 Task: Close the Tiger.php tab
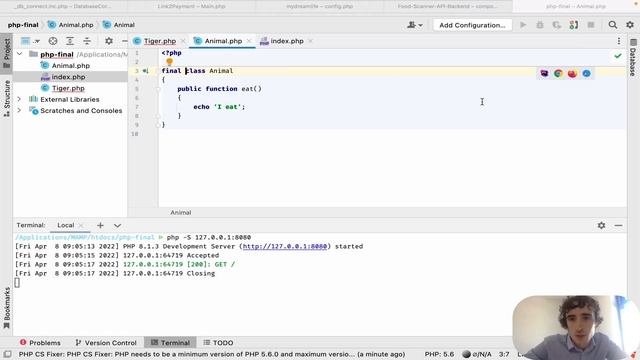point(183,41)
